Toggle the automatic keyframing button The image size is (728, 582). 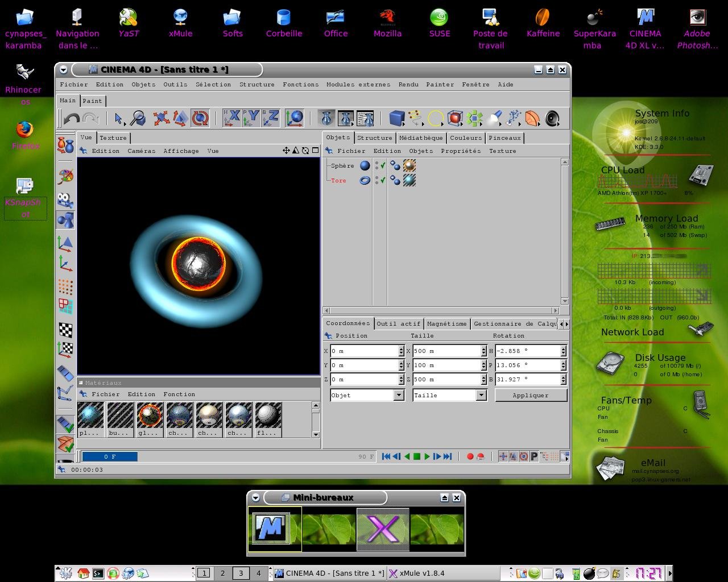480,456
